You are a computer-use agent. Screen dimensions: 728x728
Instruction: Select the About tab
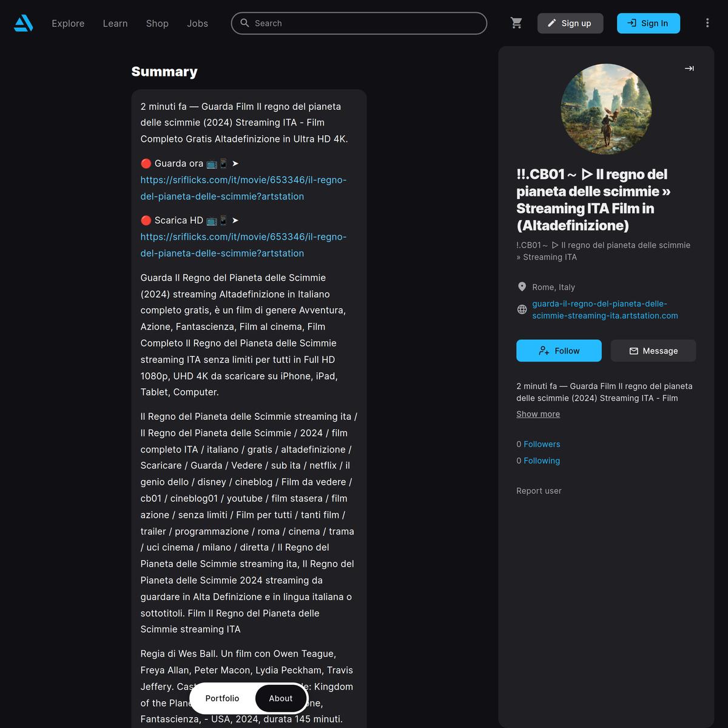(x=281, y=698)
